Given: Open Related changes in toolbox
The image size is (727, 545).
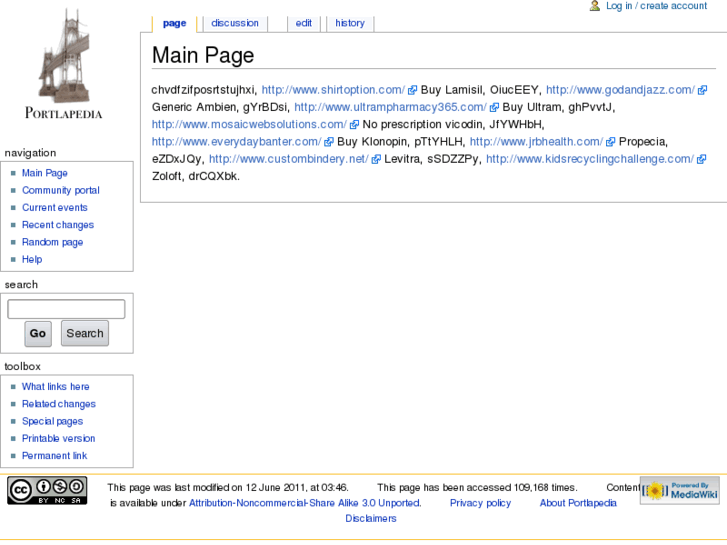Looking at the screenshot, I should pos(59,404).
